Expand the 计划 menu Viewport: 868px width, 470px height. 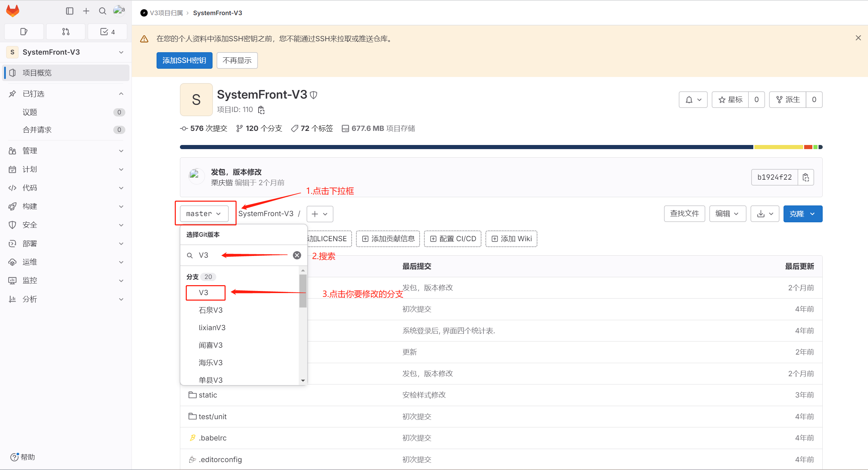[x=65, y=169]
